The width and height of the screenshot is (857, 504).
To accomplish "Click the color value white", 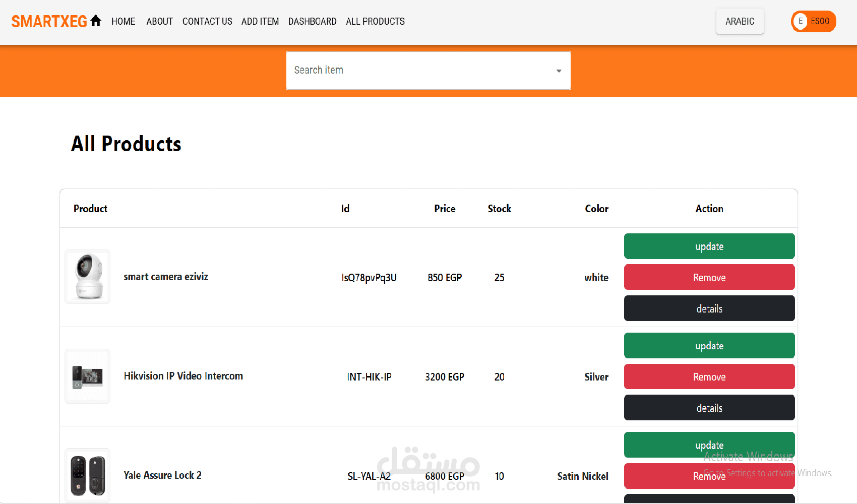I will click(596, 278).
